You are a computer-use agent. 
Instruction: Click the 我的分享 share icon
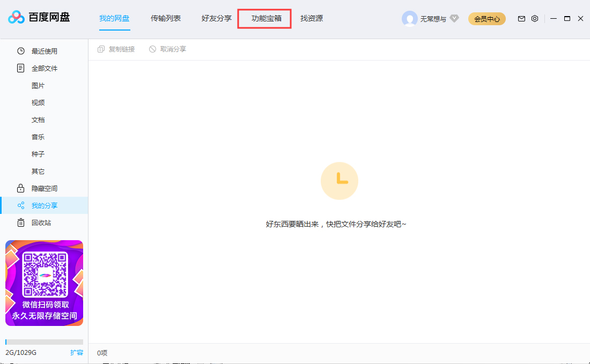(x=20, y=205)
